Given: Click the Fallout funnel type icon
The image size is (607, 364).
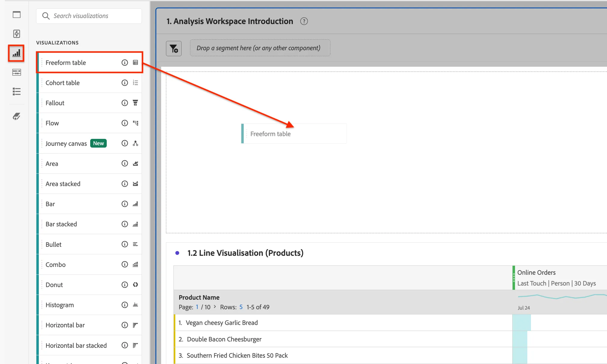Looking at the screenshot, I should pos(135,103).
